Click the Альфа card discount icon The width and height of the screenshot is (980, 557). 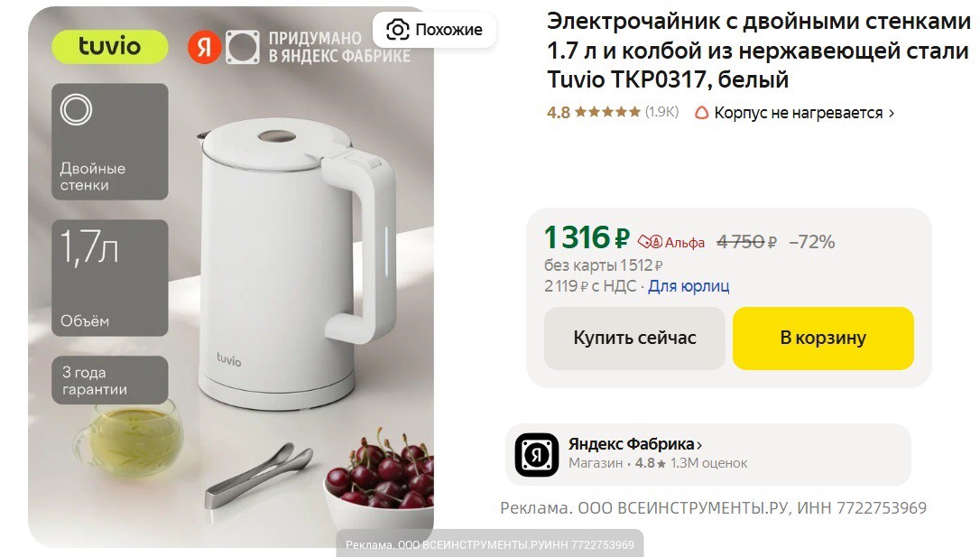(x=650, y=241)
